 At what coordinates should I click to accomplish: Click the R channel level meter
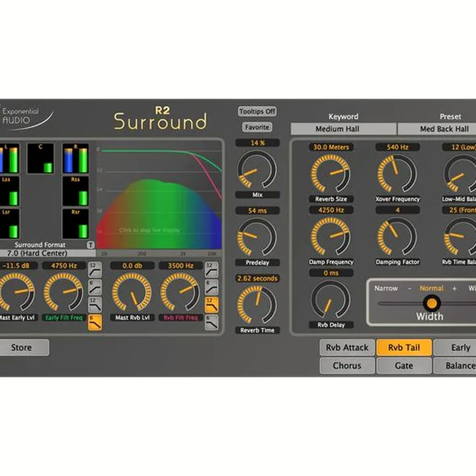click(75, 159)
